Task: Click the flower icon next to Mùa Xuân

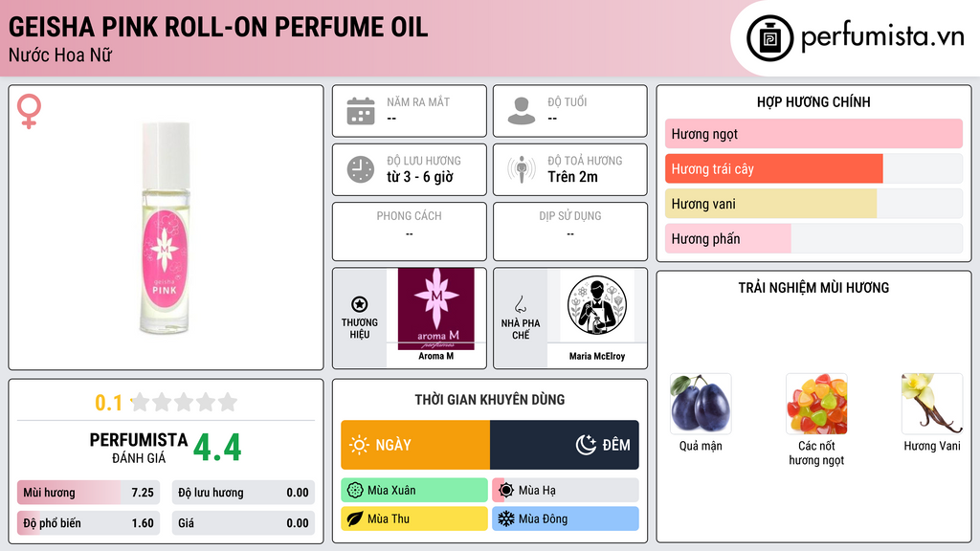Action: 355,491
